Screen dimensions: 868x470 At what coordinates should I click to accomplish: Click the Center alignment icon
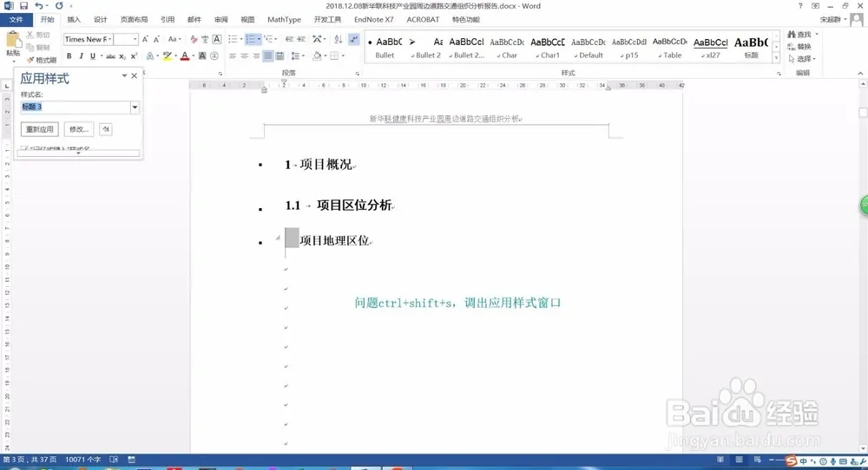(244, 55)
